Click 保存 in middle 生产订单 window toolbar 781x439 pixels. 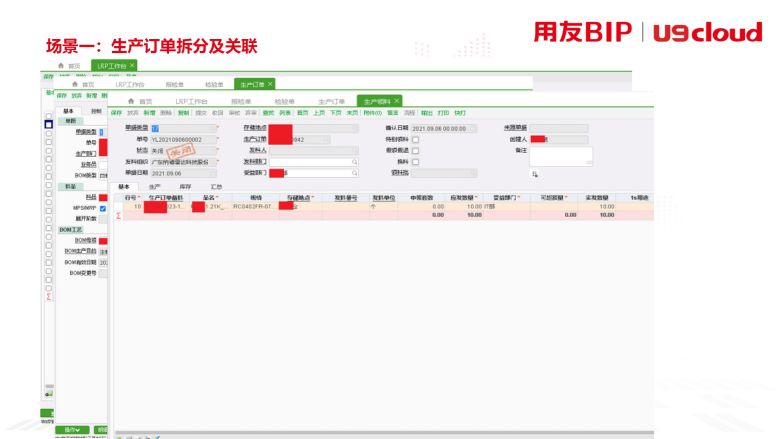pyautogui.click(x=62, y=96)
